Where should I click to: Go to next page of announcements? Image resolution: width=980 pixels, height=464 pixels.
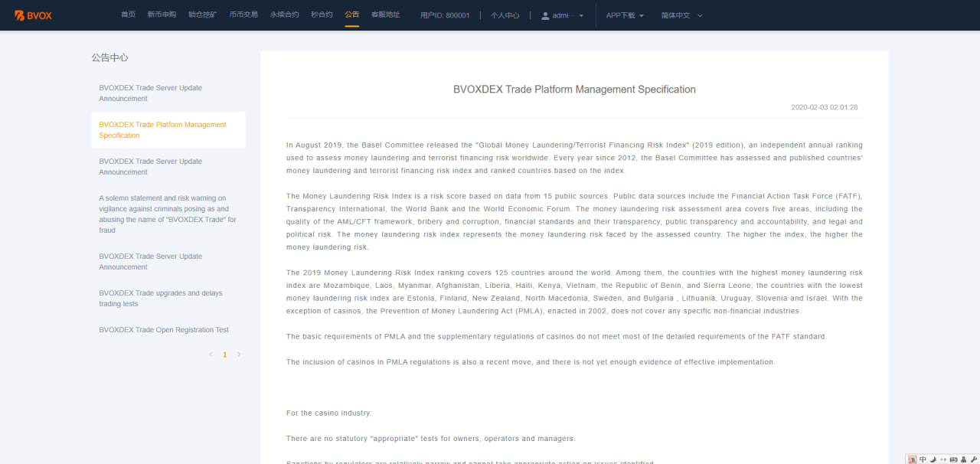(x=239, y=355)
